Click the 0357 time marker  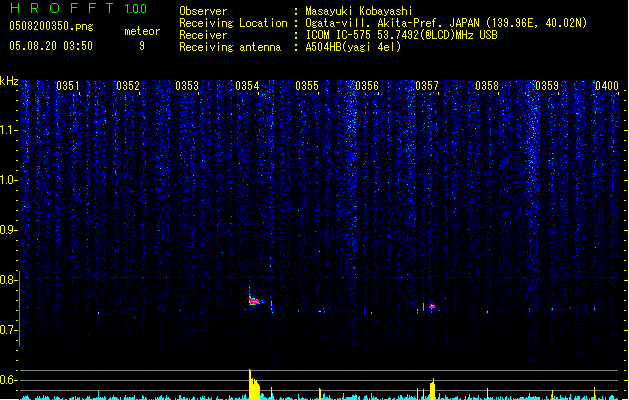(427, 86)
